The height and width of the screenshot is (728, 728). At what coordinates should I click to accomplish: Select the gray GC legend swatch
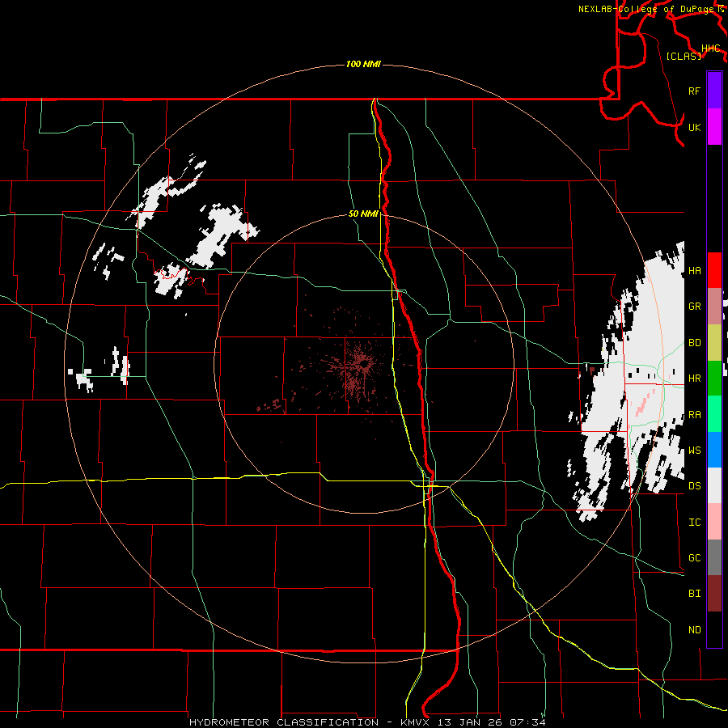[x=714, y=557]
